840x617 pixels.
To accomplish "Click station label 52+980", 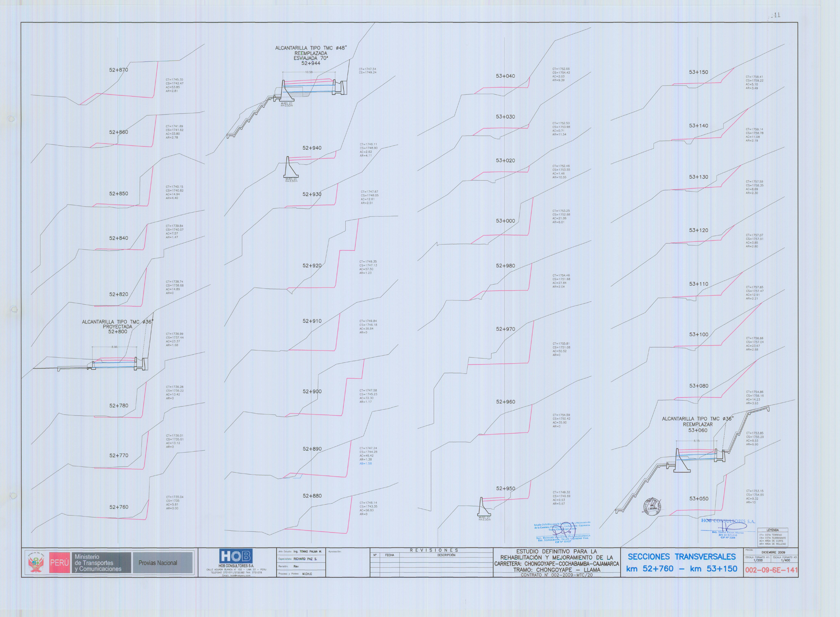I will (x=505, y=266).
